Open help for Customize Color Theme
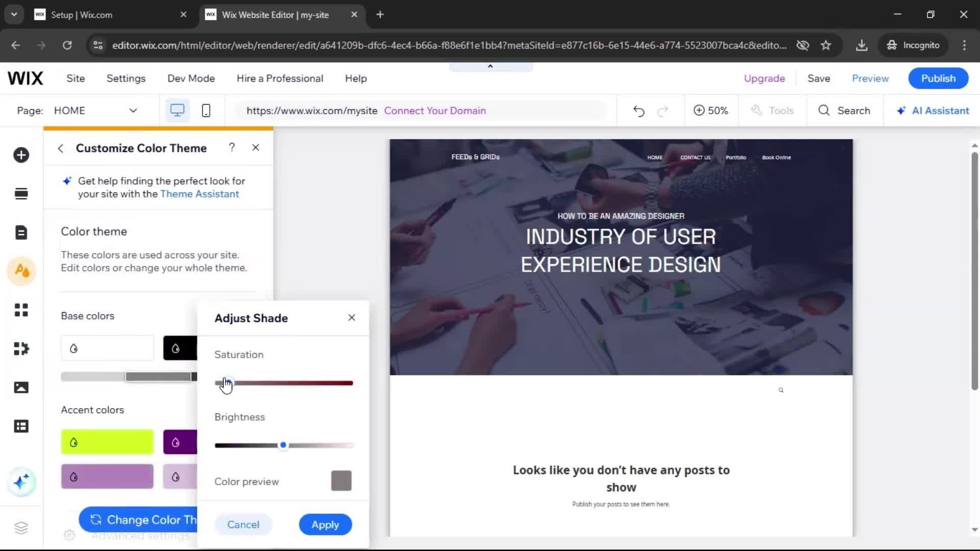This screenshot has width=980, height=551. 232,147
